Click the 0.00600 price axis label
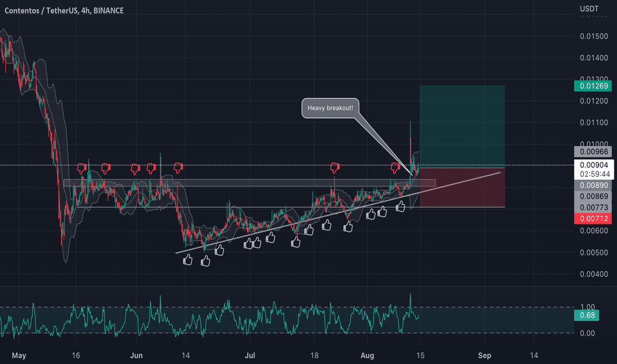 (594, 231)
